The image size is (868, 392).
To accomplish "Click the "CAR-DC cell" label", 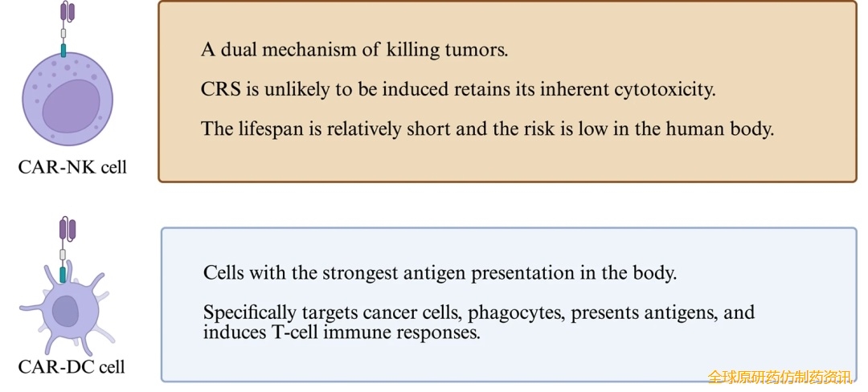I will pyautogui.click(x=72, y=368).
